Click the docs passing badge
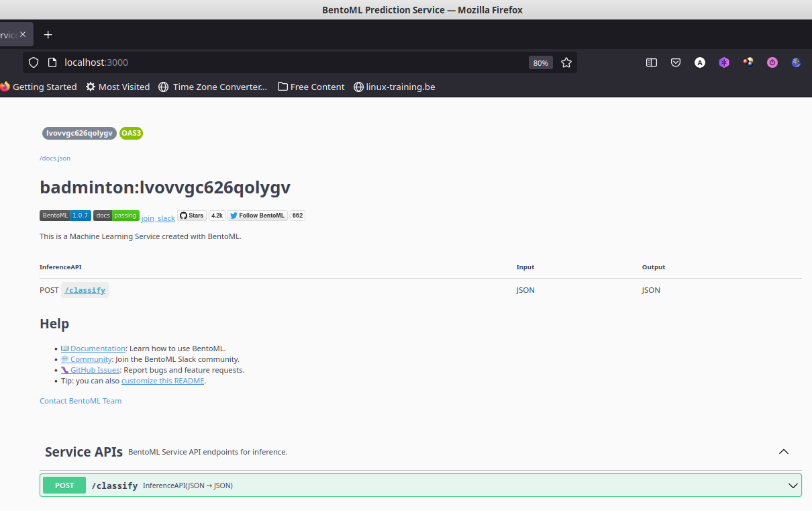 [x=116, y=216]
